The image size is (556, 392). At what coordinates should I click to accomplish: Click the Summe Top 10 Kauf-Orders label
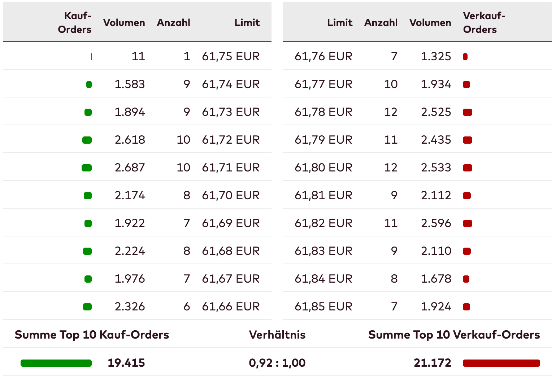pos(92,335)
